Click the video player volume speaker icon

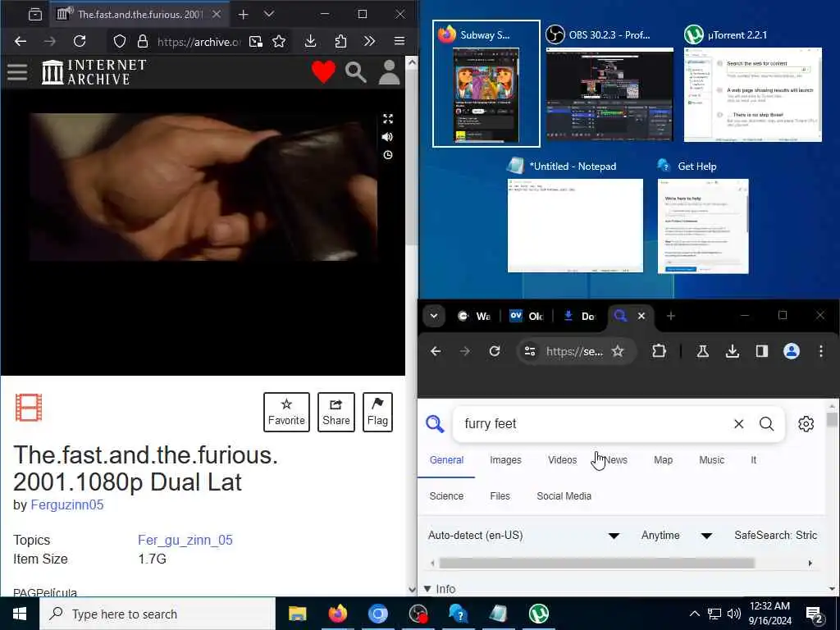click(x=387, y=137)
